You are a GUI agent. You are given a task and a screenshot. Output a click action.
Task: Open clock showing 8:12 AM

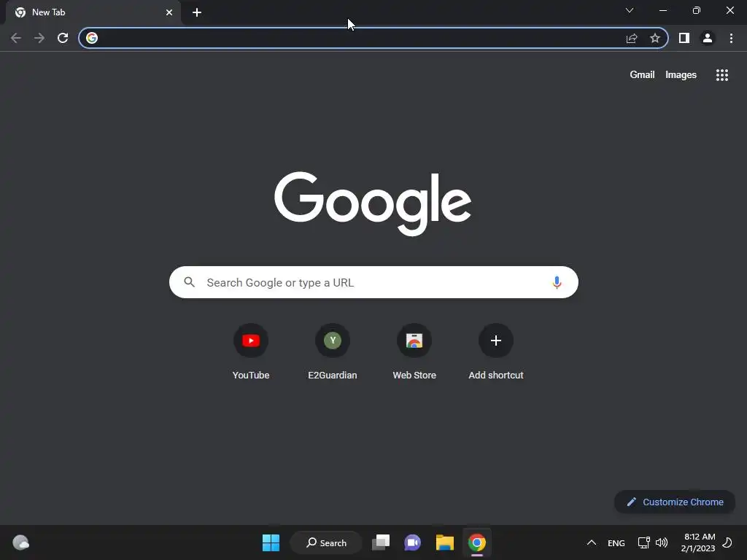(698, 542)
